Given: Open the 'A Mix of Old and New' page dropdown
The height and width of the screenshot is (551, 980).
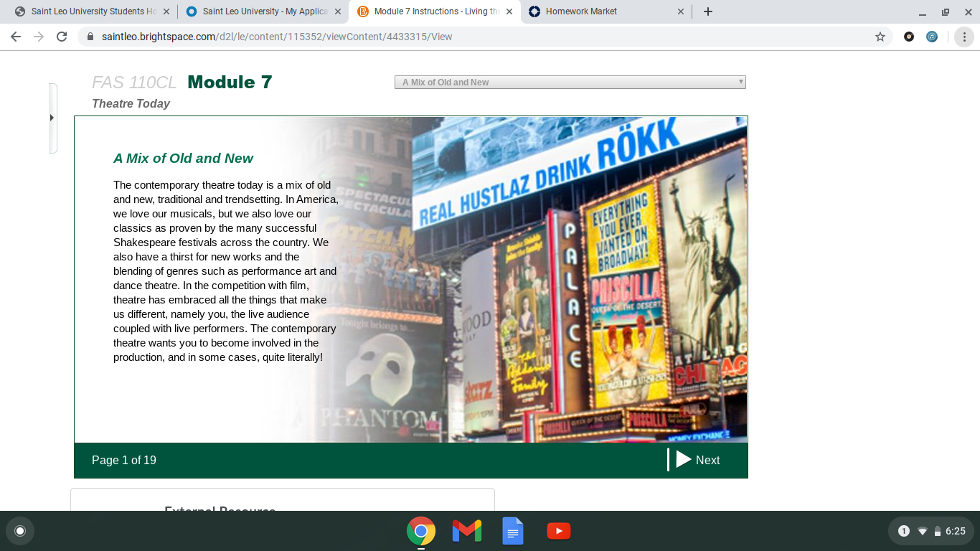Looking at the screenshot, I should (x=570, y=83).
